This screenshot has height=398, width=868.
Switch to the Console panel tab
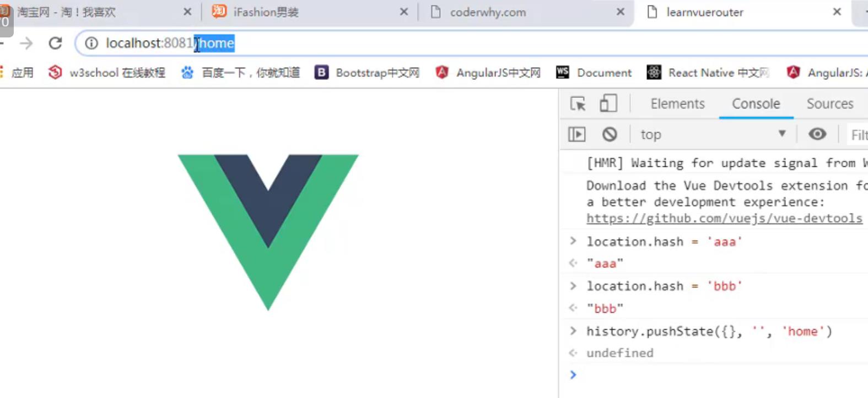coord(756,103)
